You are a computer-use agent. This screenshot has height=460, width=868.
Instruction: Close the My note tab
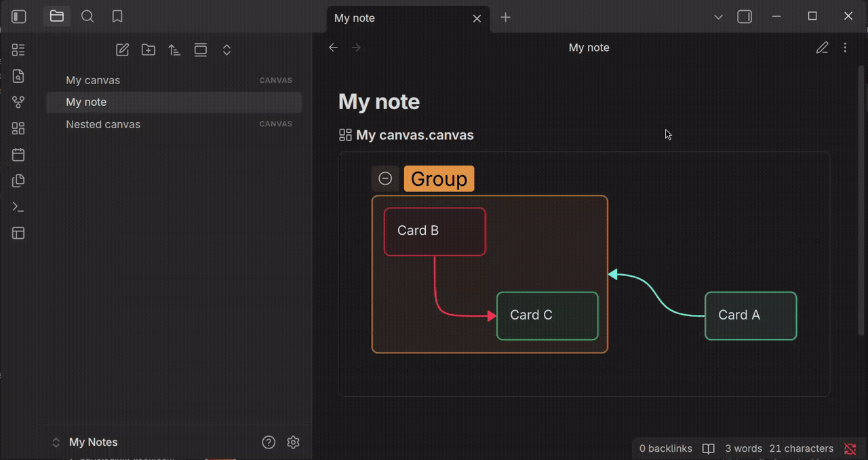[477, 18]
